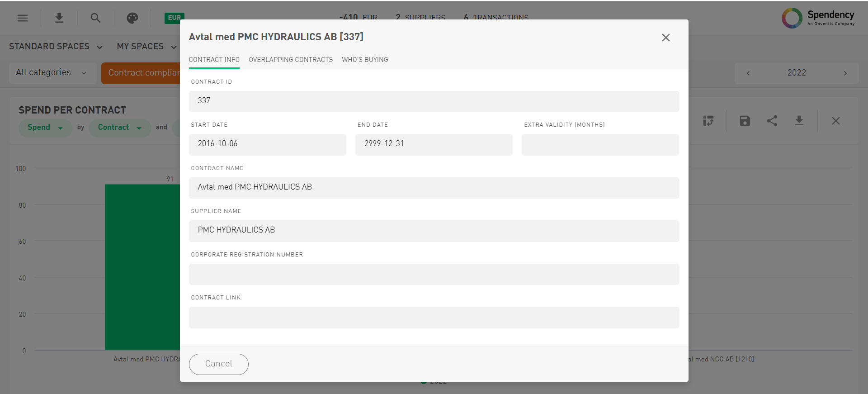Click the save chart icon
The width and height of the screenshot is (868, 394).
(x=745, y=121)
